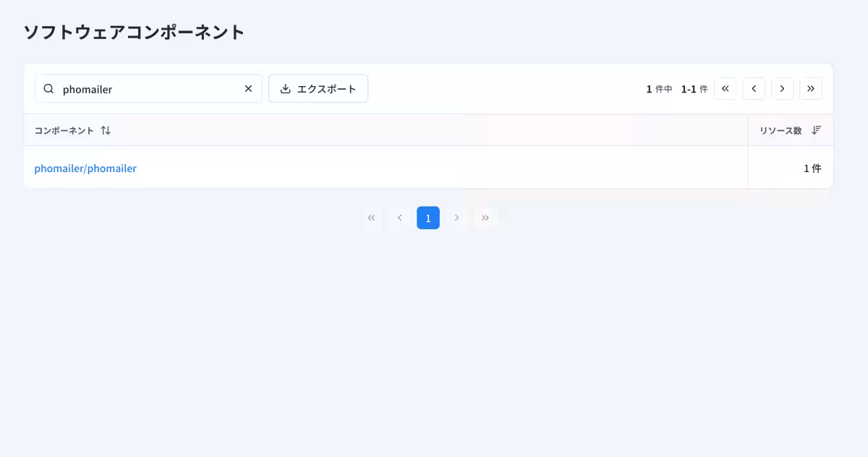Go to previous page in bottom pagination
Image resolution: width=868 pixels, height=457 pixels.
coord(399,218)
